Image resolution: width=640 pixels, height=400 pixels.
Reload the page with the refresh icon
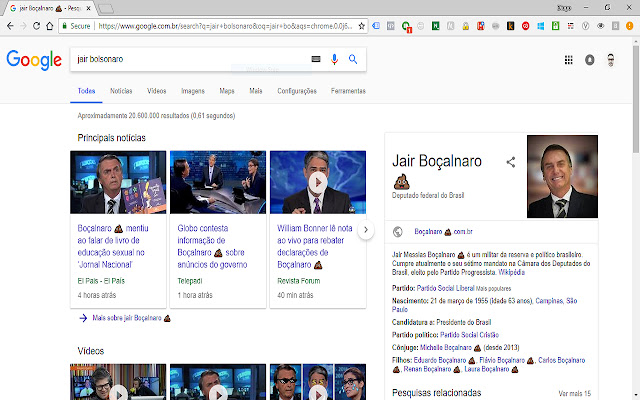click(36, 26)
